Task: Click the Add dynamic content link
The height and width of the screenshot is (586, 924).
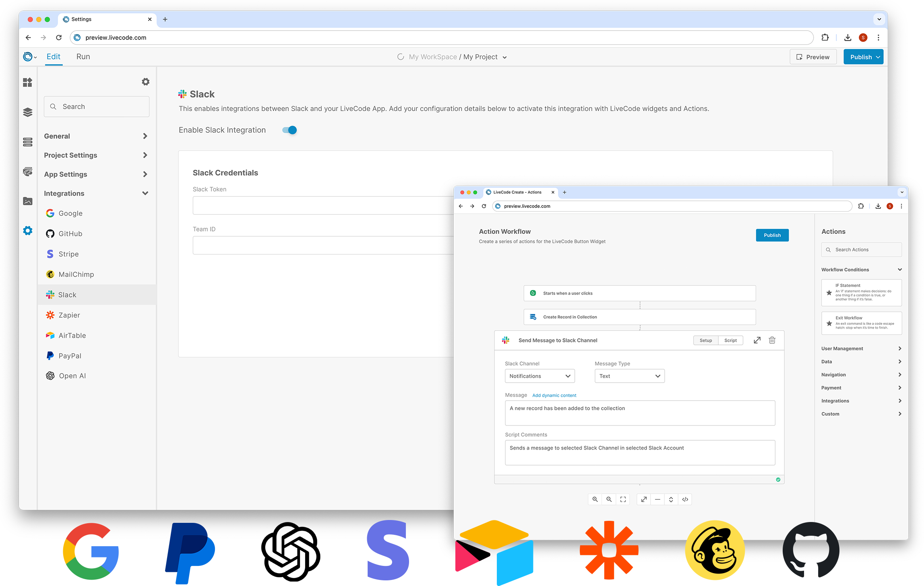Action: click(x=554, y=396)
